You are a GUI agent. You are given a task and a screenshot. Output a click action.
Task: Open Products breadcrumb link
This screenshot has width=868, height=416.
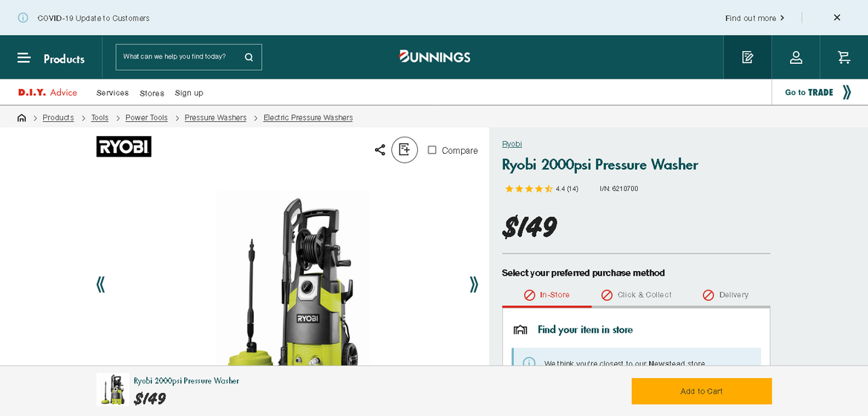tap(58, 118)
